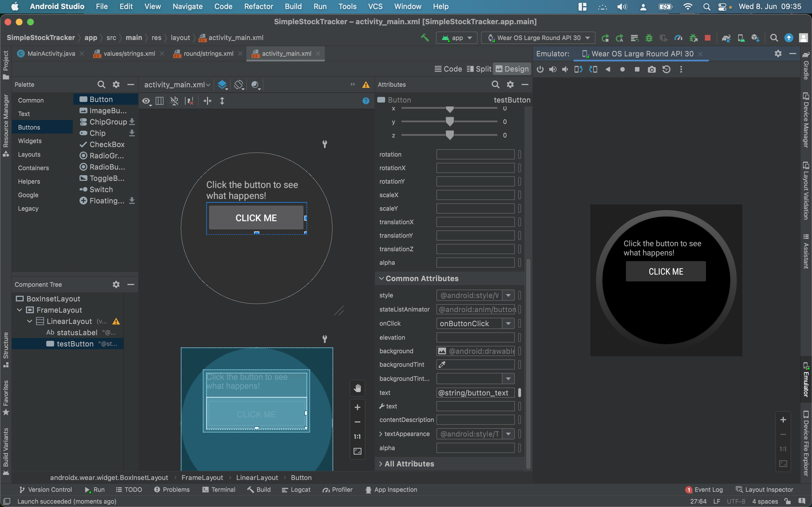Click the Debug app bug icon
The image size is (812, 507).
tap(649, 38)
